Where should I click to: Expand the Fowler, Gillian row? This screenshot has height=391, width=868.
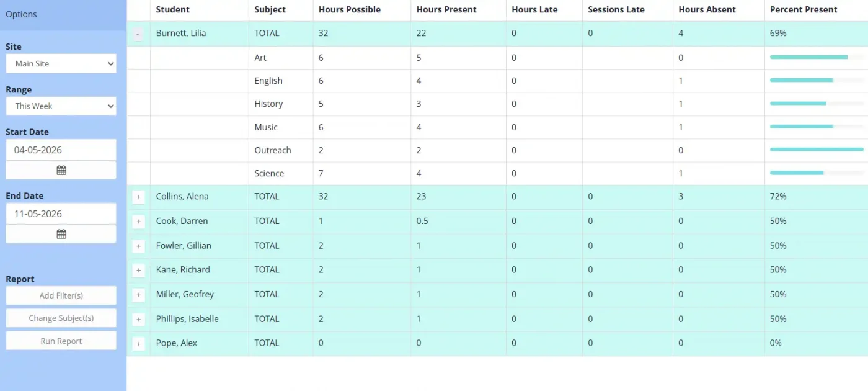[138, 246]
